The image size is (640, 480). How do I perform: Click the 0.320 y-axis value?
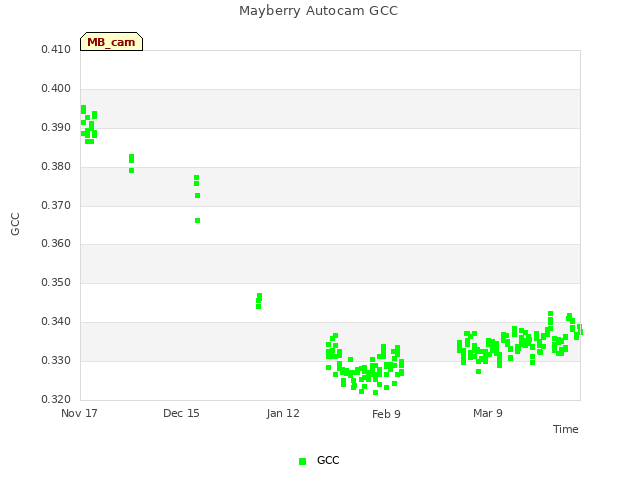coord(56,399)
